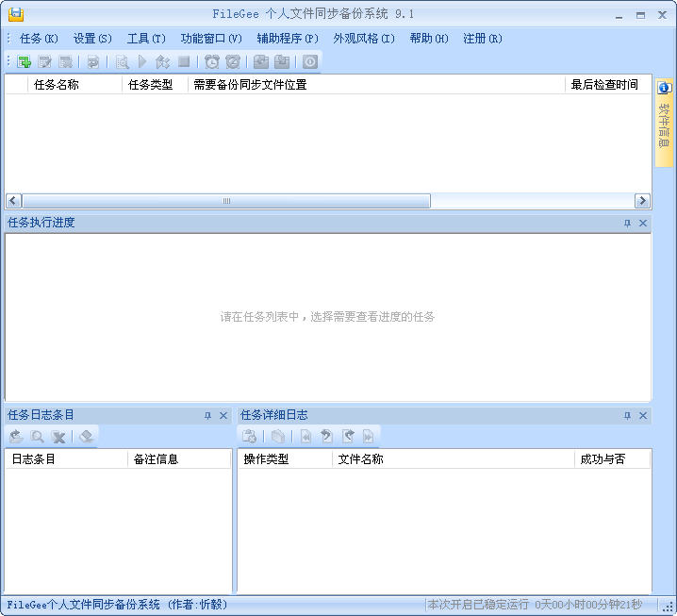Click 需要备份同步文件位置 column header
677x616 pixels.
tap(376, 85)
